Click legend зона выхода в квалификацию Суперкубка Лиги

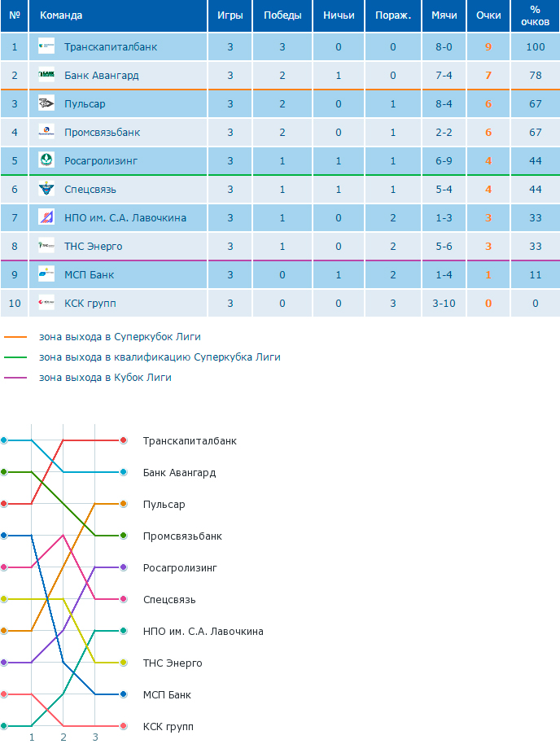(160, 357)
